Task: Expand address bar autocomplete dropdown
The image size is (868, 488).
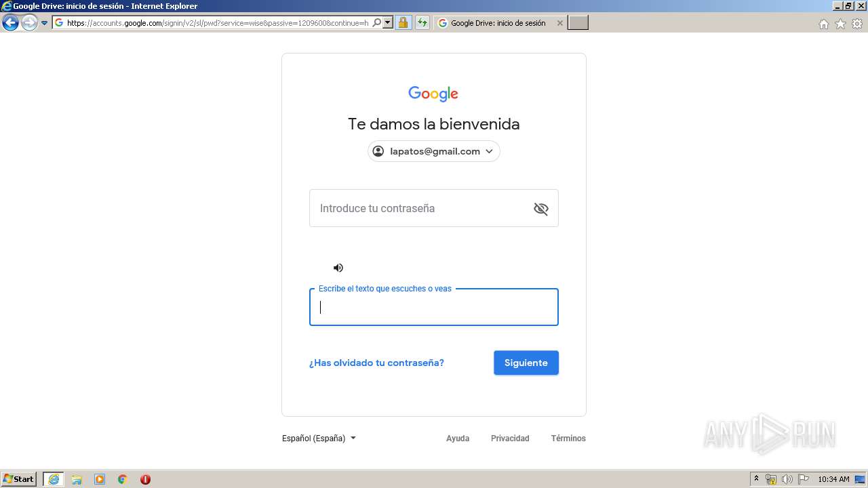Action: point(388,23)
